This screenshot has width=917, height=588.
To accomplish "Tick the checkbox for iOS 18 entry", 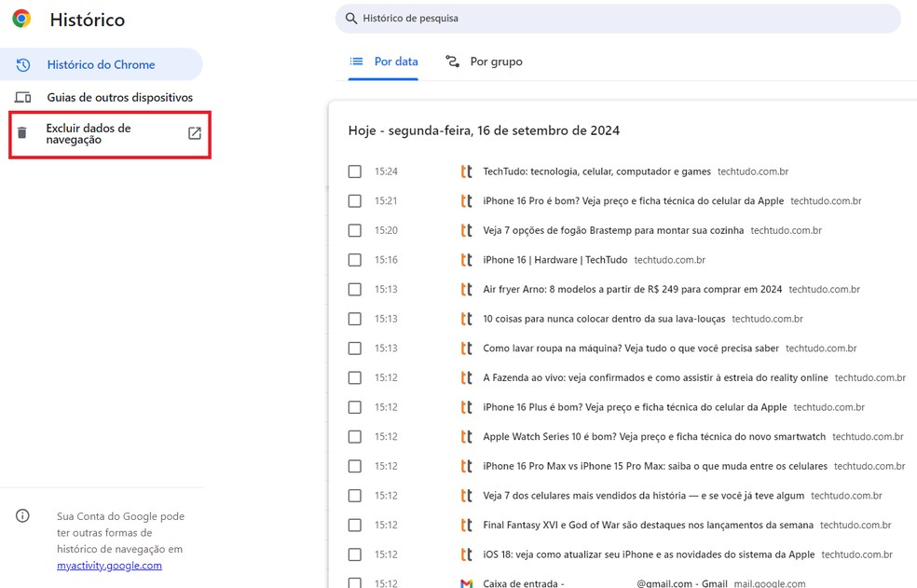I will (354, 554).
